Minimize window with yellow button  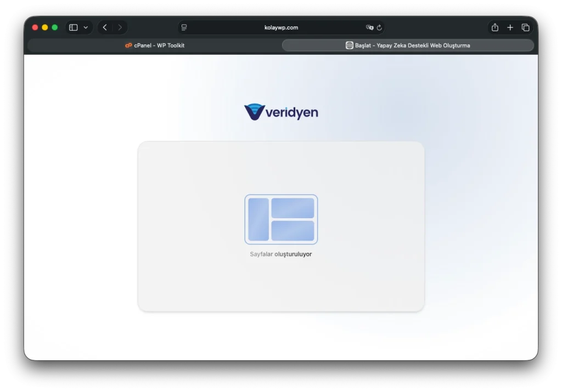pyautogui.click(x=45, y=27)
